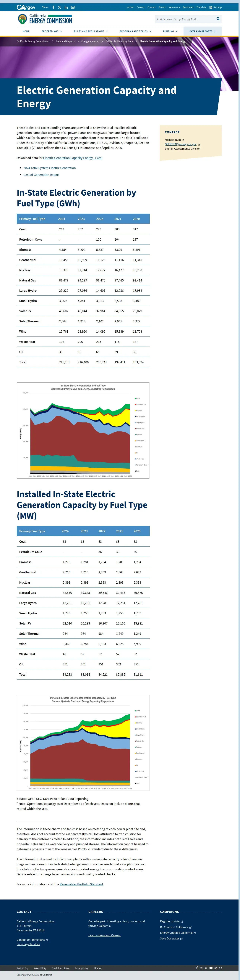240x980 pixels.
Task: Click Natural Gas 2024 generation value 86,479
Action: click(x=64, y=280)
